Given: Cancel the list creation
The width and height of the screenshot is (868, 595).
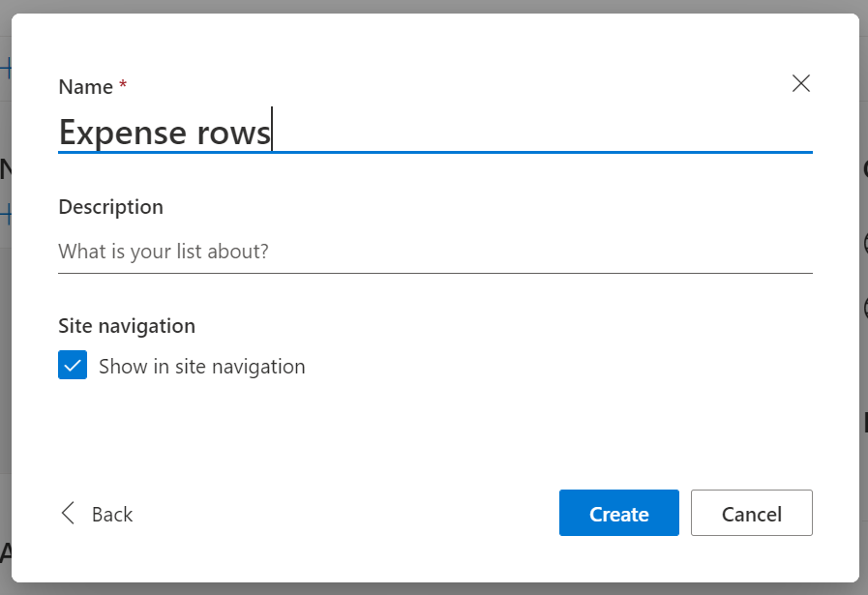Looking at the screenshot, I should pyautogui.click(x=751, y=513).
